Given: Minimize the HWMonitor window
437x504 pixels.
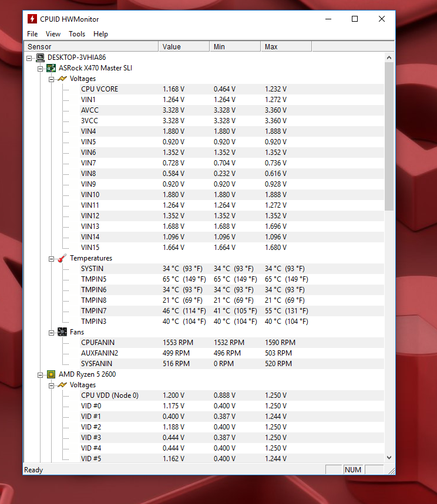Looking at the screenshot, I should [x=328, y=19].
